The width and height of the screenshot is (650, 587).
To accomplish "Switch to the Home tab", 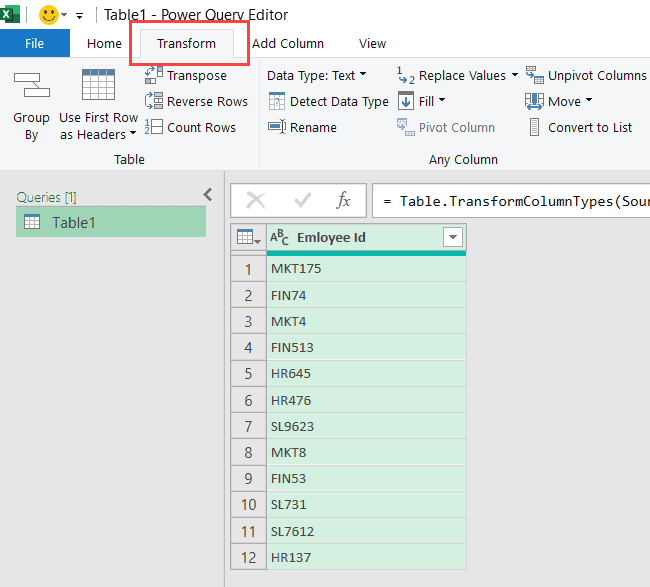I will coord(104,43).
